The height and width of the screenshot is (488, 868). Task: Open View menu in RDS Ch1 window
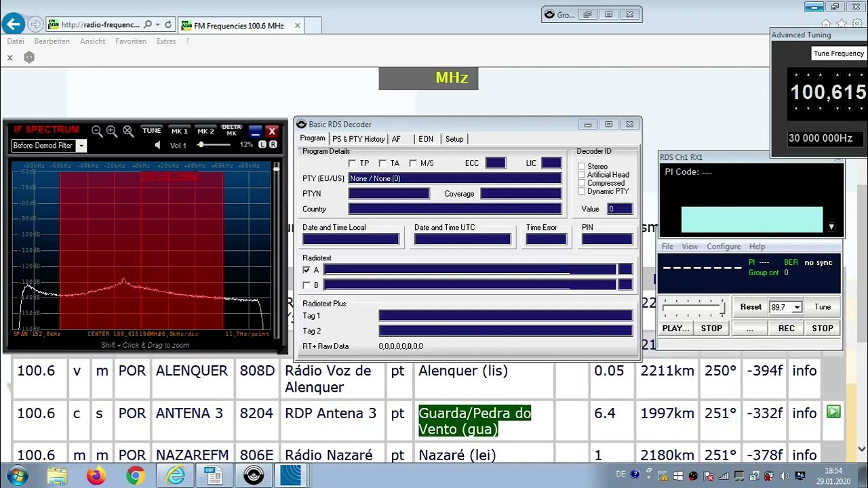(690, 247)
